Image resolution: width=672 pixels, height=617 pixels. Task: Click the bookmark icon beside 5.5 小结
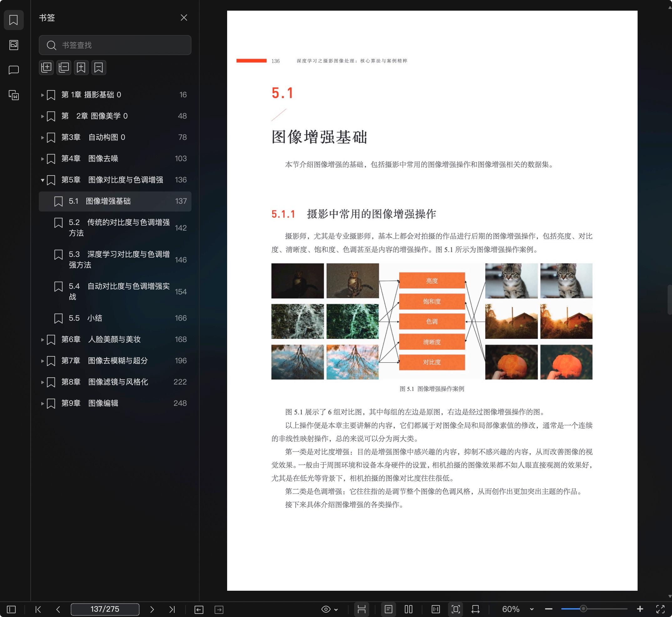pyautogui.click(x=59, y=318)
